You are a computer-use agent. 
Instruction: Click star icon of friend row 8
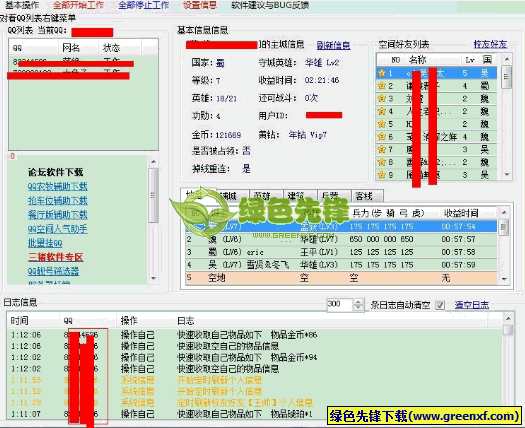click(382, 162)
